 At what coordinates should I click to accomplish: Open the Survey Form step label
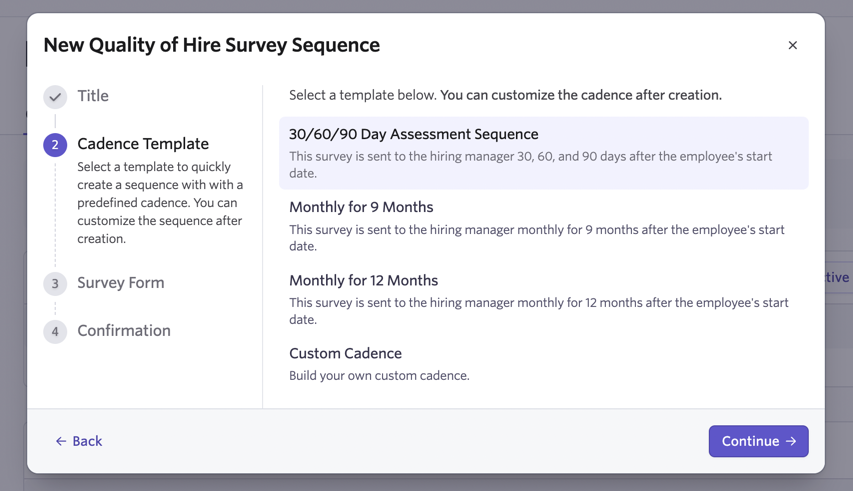point(121,283)
